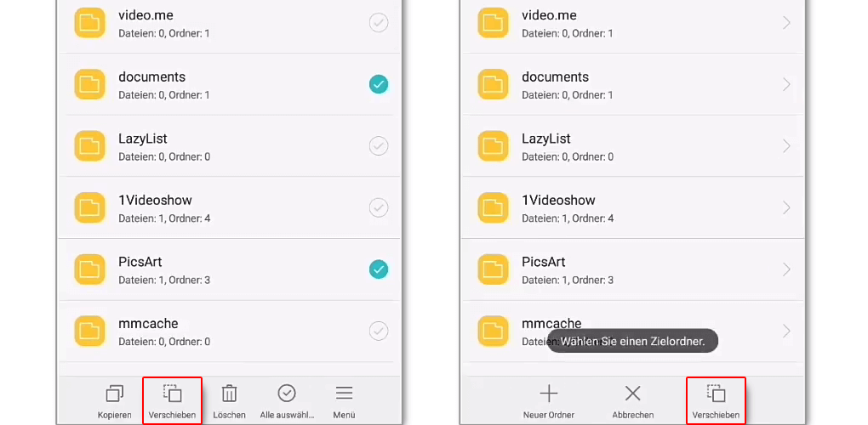Open video.me via its chevron, right phone

coord(786,23)
